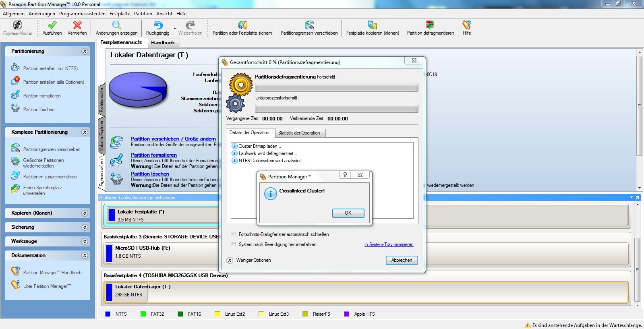Screen dimensions: 644x329
Task: Click Partitionsgrenzen verschieben toolbar icon
Action: pyautogui.click(x=309, y=25)
